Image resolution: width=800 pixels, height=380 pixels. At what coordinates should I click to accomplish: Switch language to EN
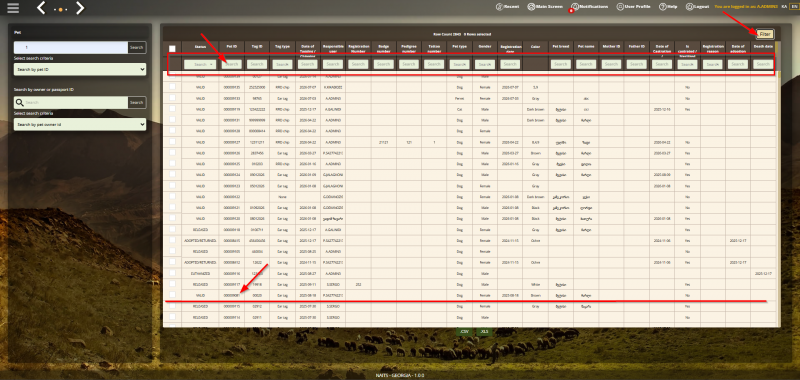pos(793,7)
